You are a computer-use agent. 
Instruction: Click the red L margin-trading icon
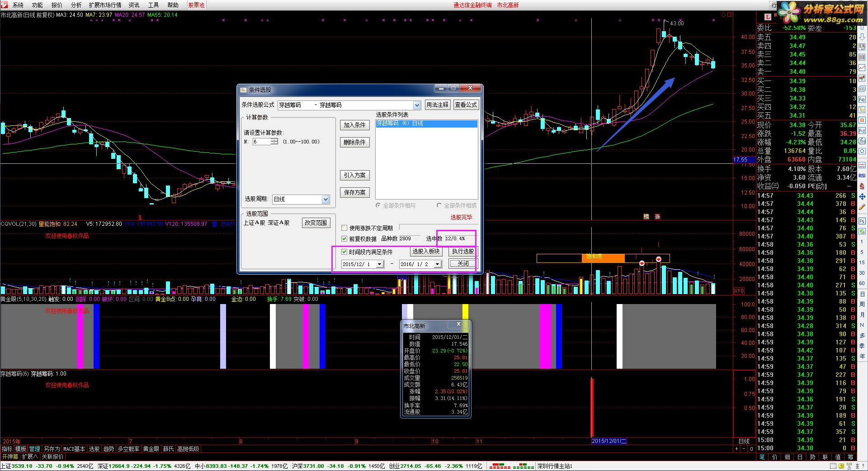[x=768, y=17]
